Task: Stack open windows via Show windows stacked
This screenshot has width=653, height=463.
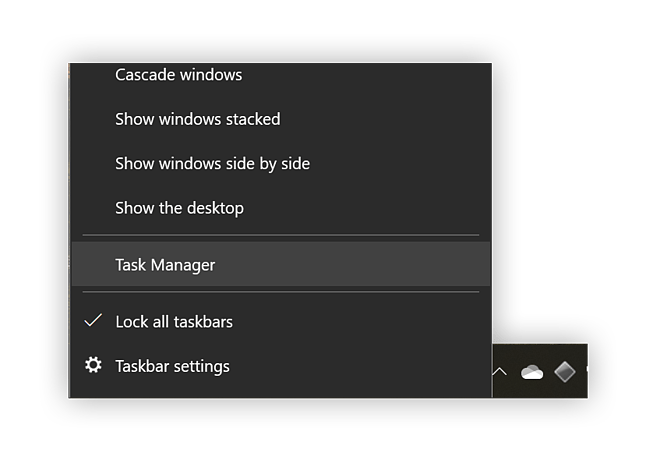Action: pos(197,119)
